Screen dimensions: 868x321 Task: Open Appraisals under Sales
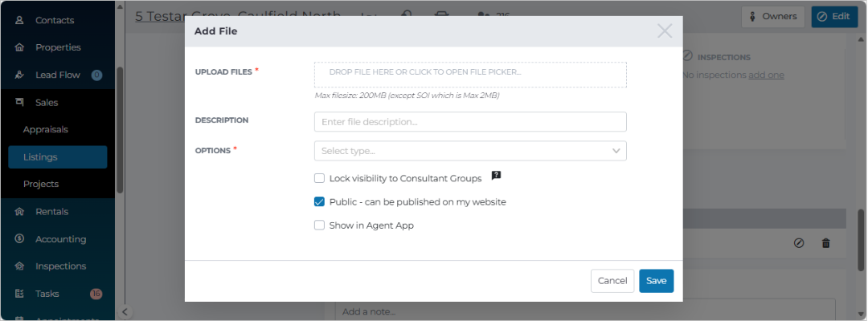pos(45,130)
